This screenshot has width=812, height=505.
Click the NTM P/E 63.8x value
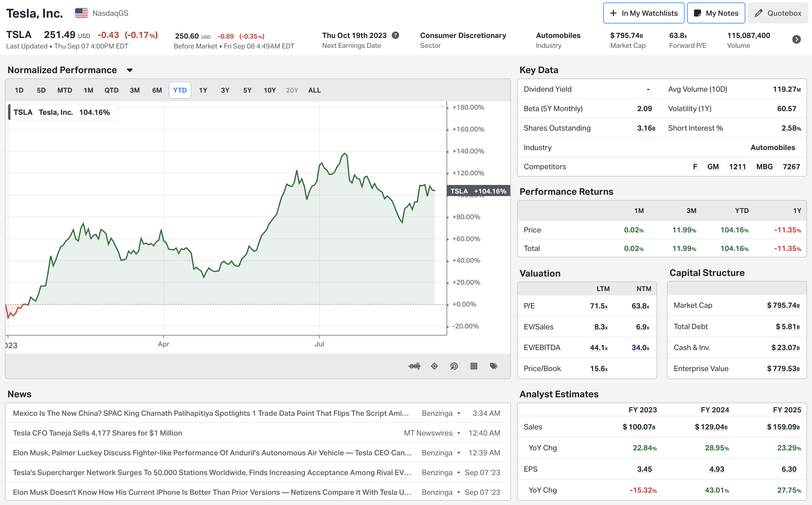(640, 306)
